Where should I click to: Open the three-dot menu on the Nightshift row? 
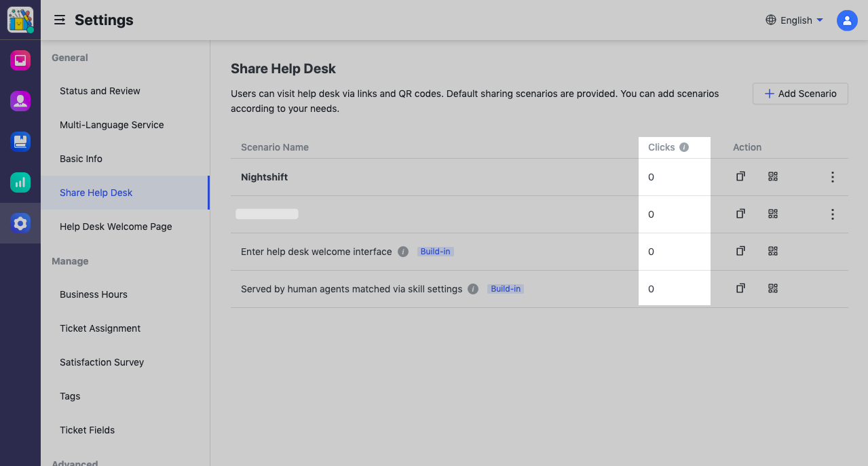pyautogui.click(x=832, y=176)
